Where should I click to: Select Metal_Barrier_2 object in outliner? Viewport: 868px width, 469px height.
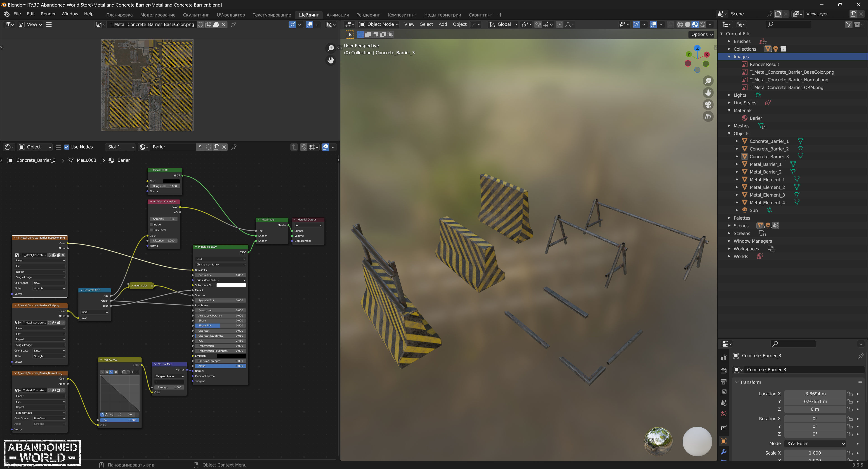(765, 172)
